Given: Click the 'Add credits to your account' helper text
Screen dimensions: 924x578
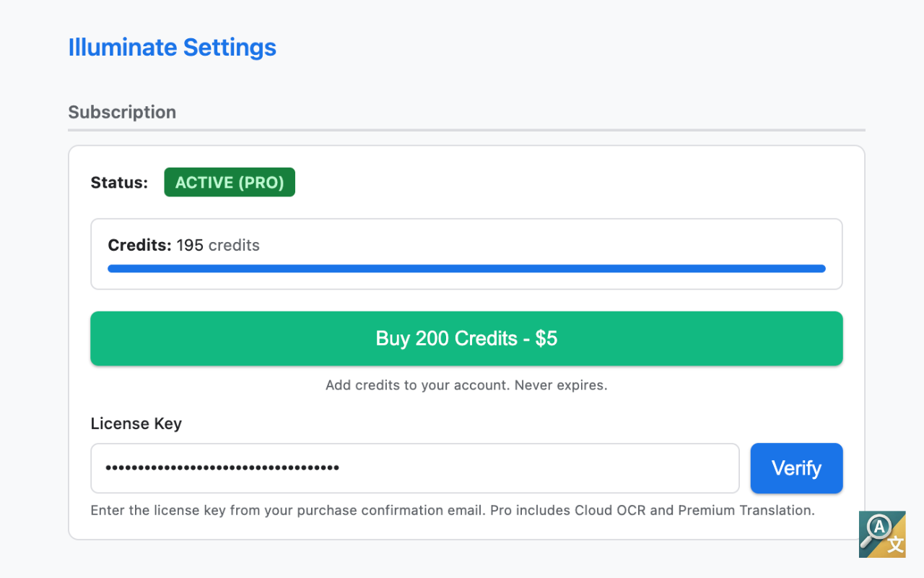Looking at the screenshot, I should [x=466, y=385].
